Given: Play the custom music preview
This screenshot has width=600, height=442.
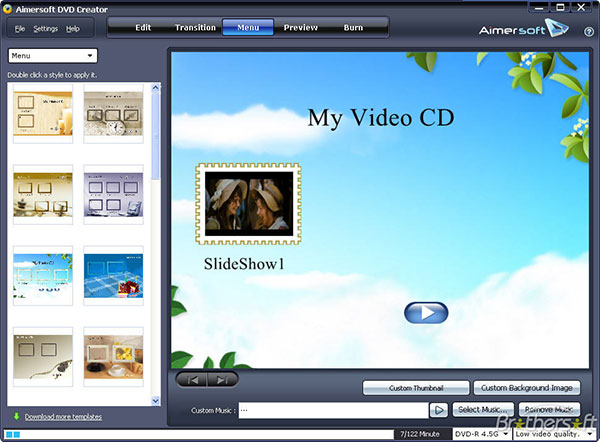Looking at the screenshot, I should [x=439, y=410].
